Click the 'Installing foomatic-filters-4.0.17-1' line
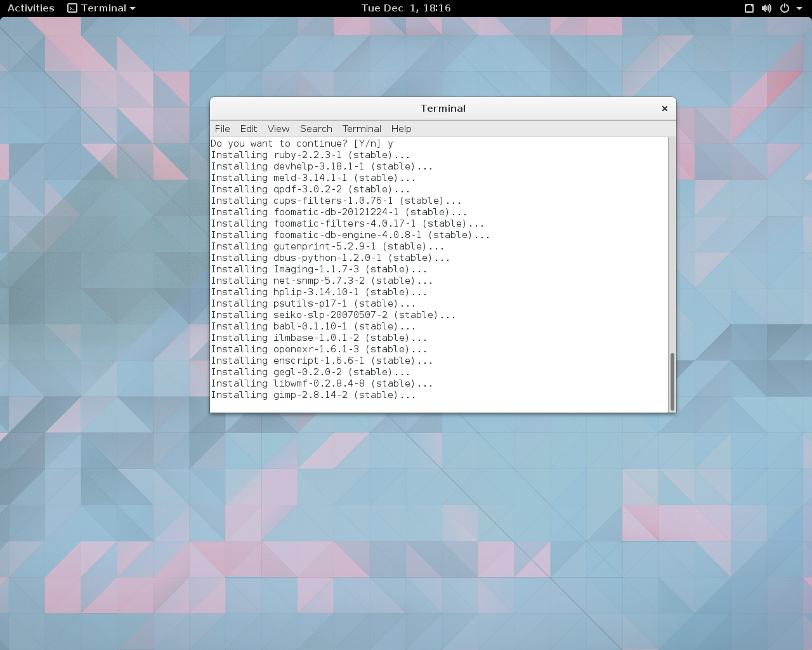The height and width of the screenshot is (650, 812). click(x=348, y=223)
